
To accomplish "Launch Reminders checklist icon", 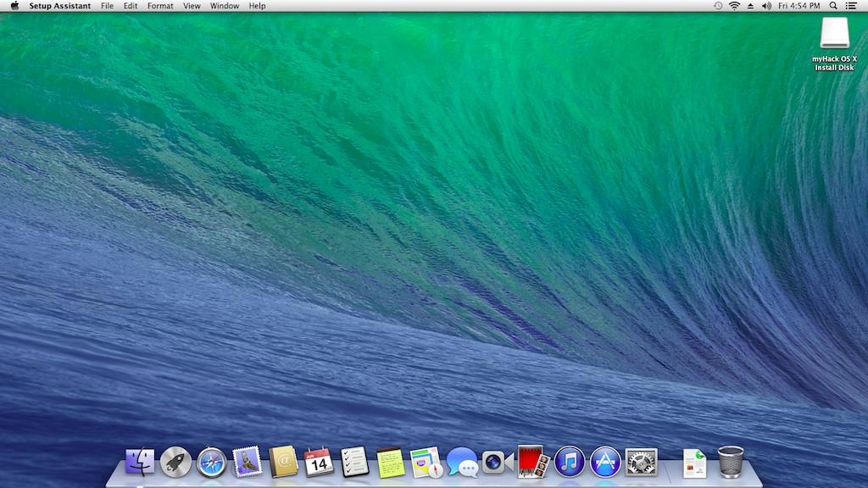I will click(354, 462).
